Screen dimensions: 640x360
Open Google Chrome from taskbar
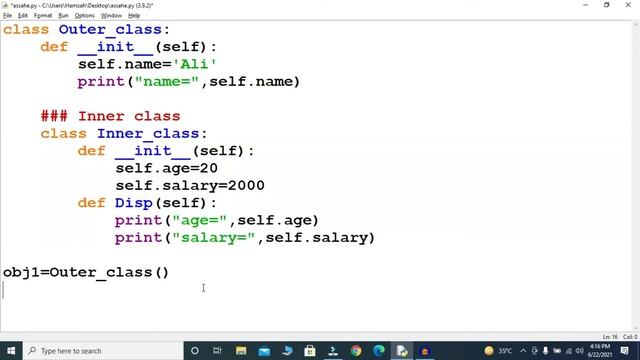(x=356, y=351)
